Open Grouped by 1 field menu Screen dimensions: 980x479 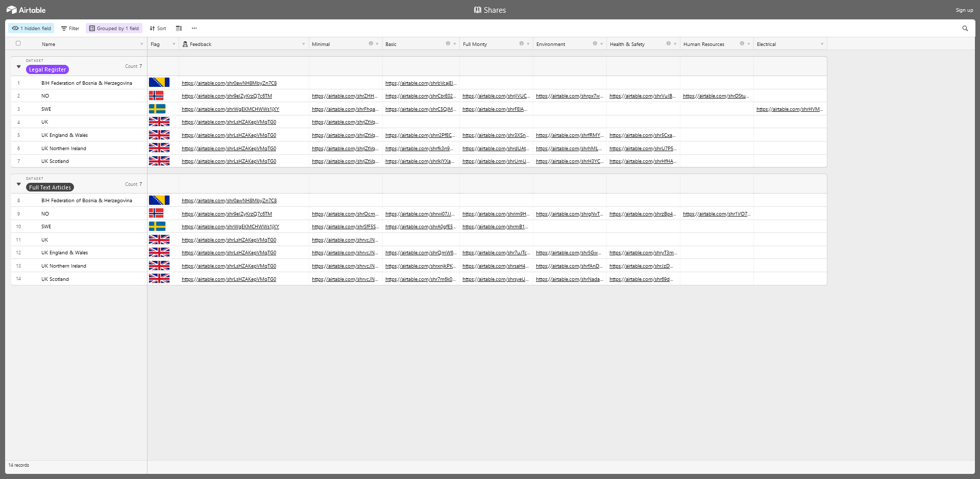[x=114, y=29]
